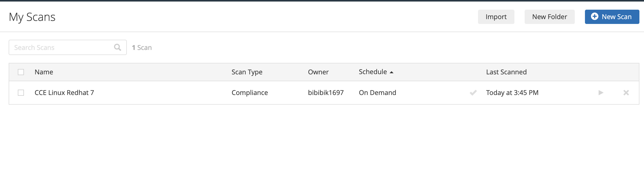The image size is (644, 192).
Task: Sort by the Owner column header
Action: [x=318, y=72]
